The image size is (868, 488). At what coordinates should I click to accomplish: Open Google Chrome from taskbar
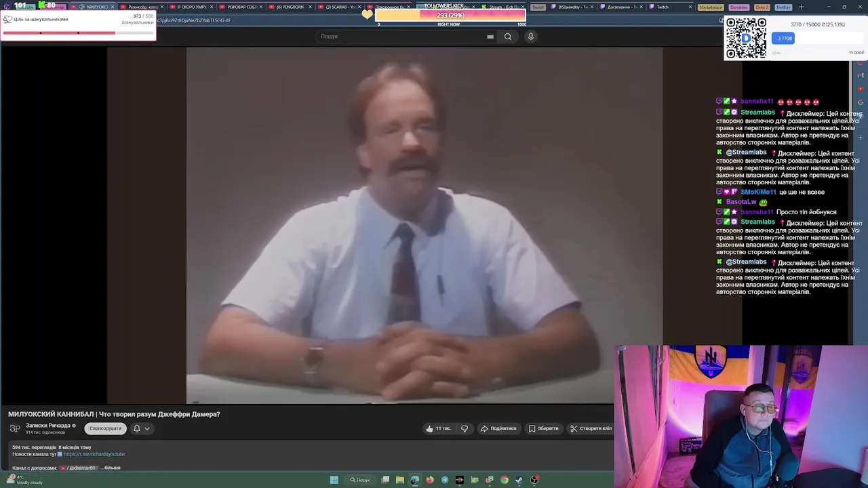pos(505,480)
